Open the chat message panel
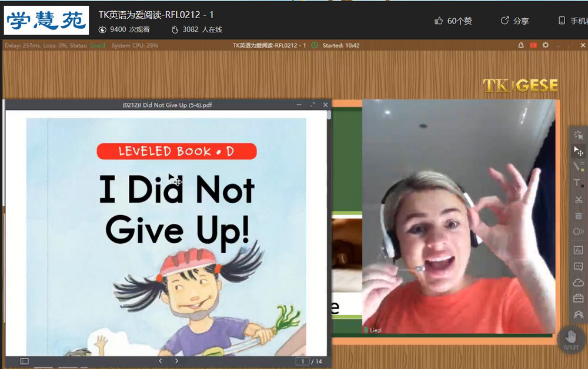This screenshot has height=369, width=588. [x=578, y=266]
